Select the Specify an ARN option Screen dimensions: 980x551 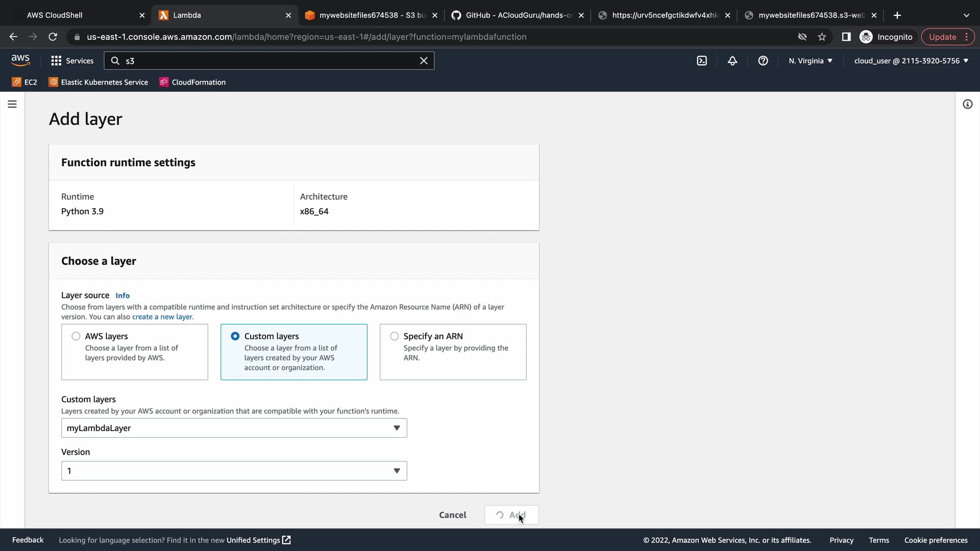click(x=395, y=336)
